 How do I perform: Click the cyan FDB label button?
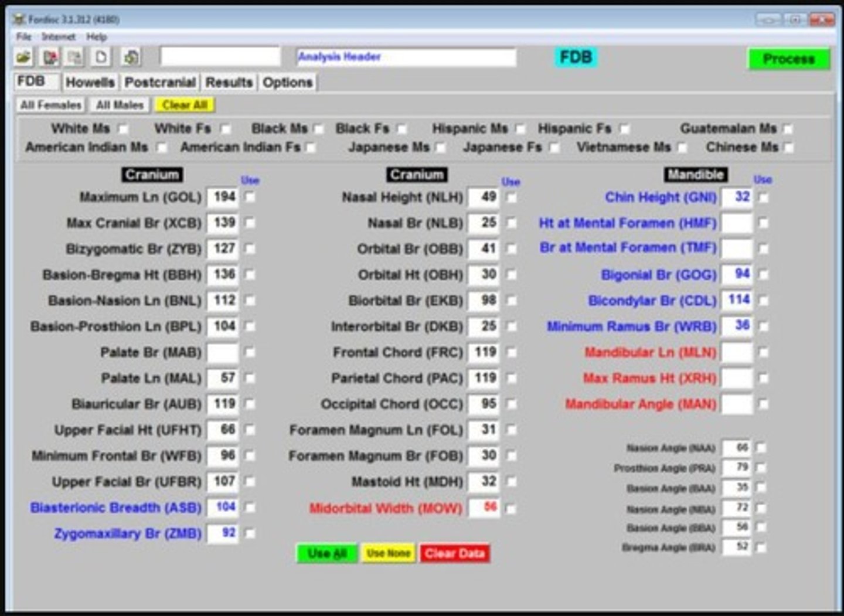(x=576, y=57)
